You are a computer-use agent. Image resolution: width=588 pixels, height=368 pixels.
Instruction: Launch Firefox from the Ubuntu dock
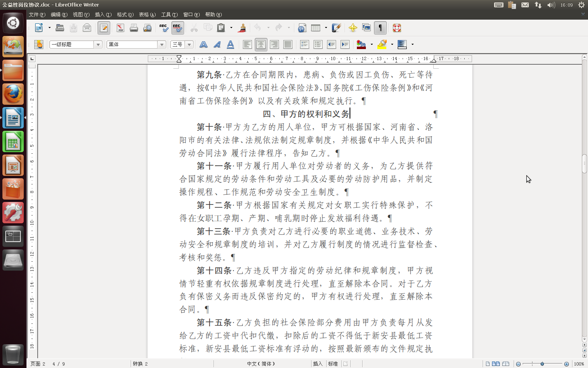(13, 94)
